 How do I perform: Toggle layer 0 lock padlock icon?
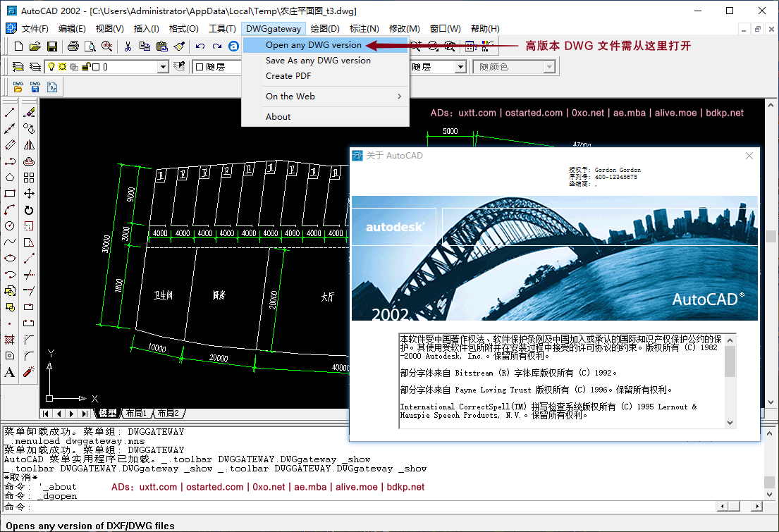tap(85, 66)
